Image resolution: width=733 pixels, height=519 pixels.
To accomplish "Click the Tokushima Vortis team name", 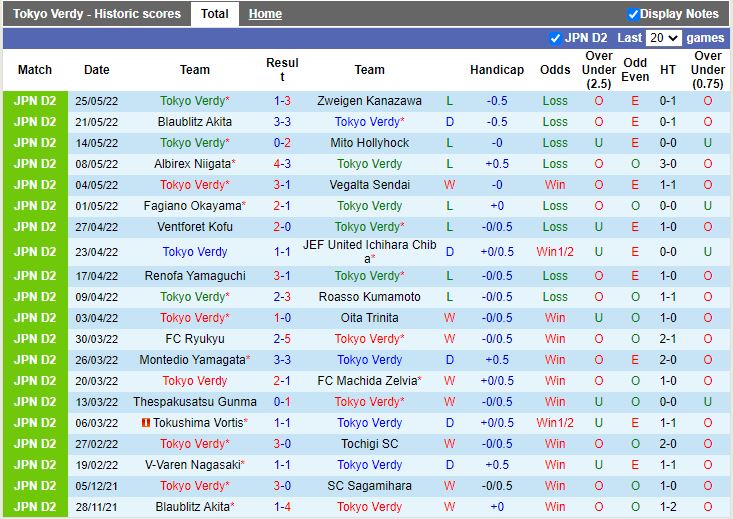I will tap(198, 423).
